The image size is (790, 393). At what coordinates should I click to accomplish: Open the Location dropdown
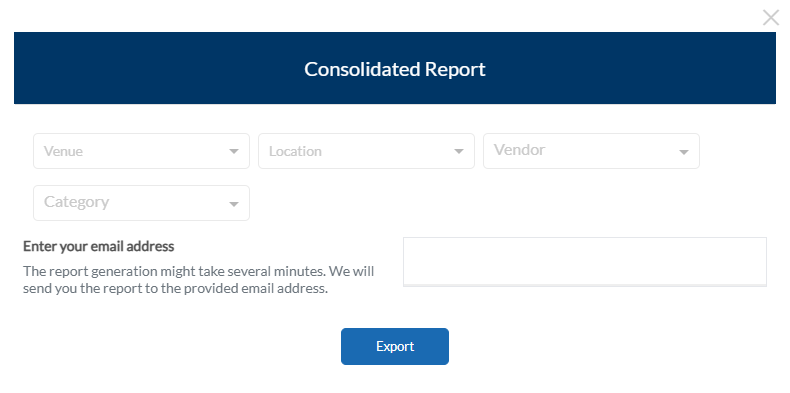(366, 151)
